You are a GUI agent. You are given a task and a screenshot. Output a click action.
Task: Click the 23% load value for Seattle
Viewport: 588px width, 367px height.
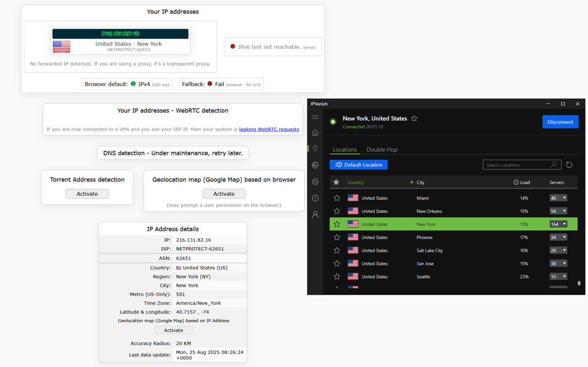[x=524, y=277]
